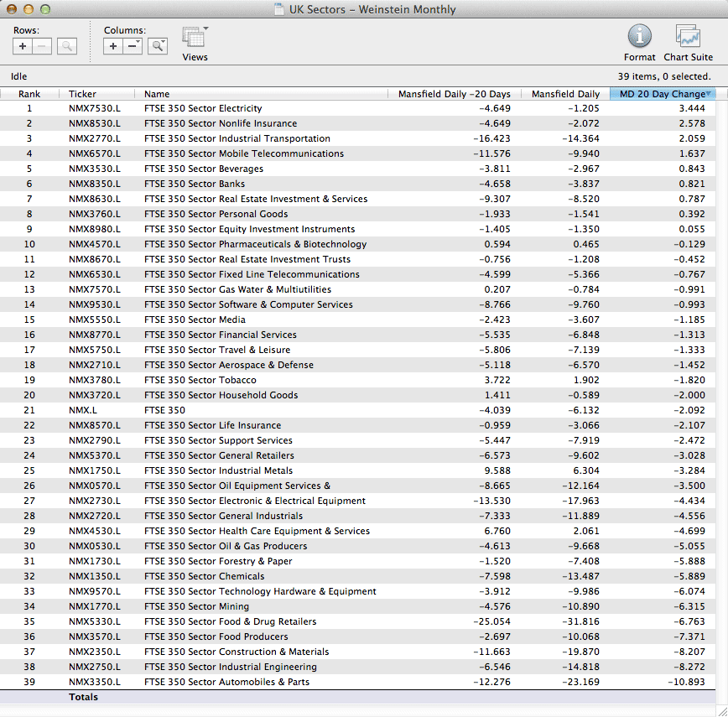Viewport: 728px width, 717px height.
Task: Click Mansfield Daily -20 Days header
Action: pyautogui.click(x=457, y=94)
